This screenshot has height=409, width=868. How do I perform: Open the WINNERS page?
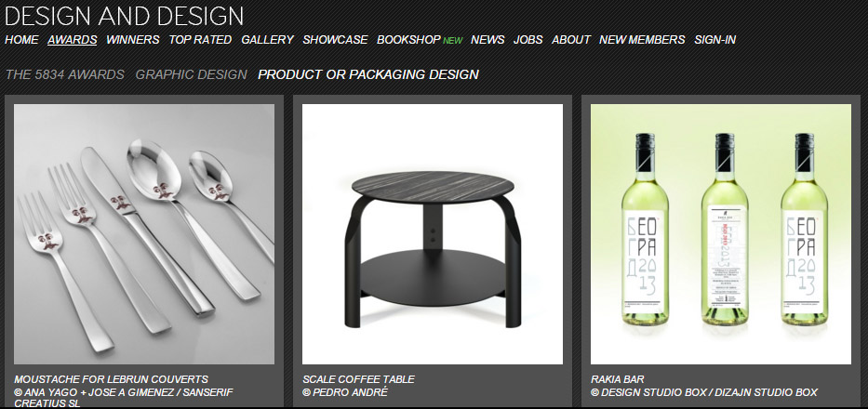(x=133, y=40)
